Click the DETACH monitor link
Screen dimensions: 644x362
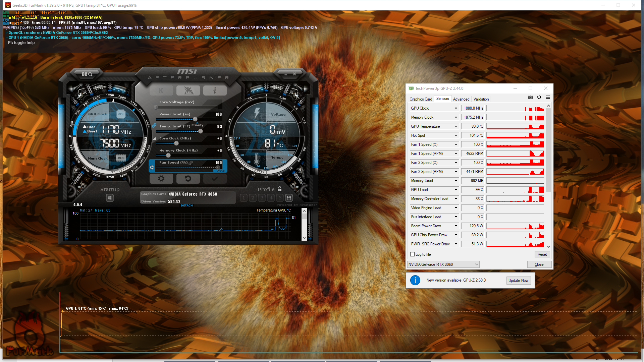click(x=187, y=205)
